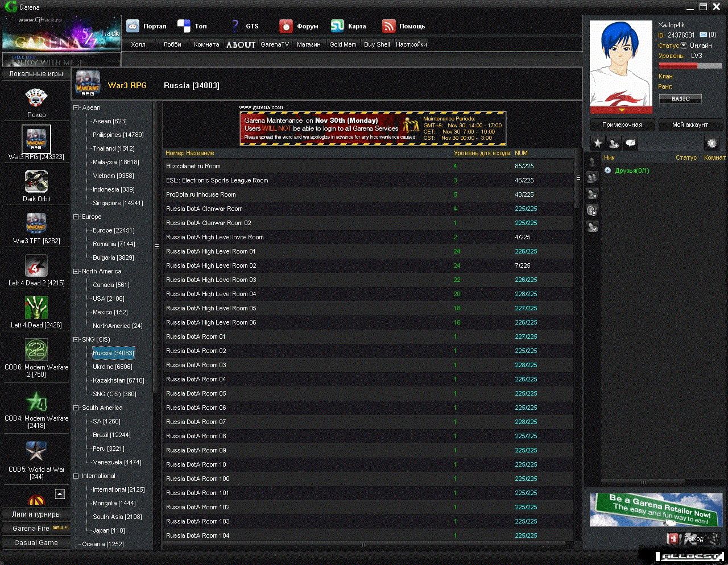The width and height of the screenshot is (728, 565).
Task: Select COD6: Modern Warfare 2 game icon
Action: 36,350
